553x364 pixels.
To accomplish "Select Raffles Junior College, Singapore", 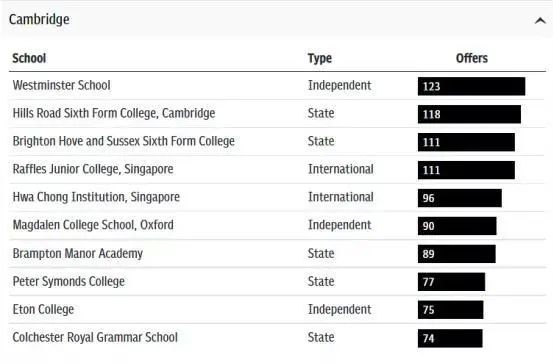I will [93, 169].
